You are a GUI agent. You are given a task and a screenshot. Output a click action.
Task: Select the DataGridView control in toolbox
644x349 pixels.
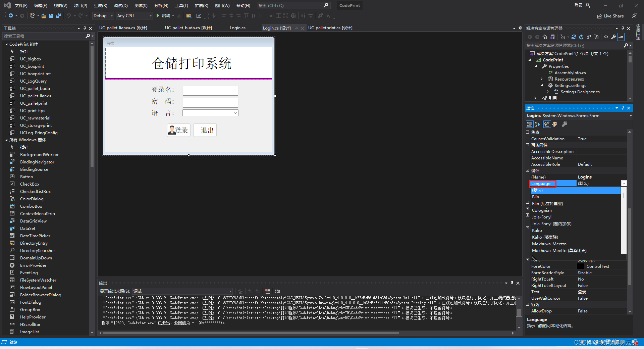(x=33, y=221)
